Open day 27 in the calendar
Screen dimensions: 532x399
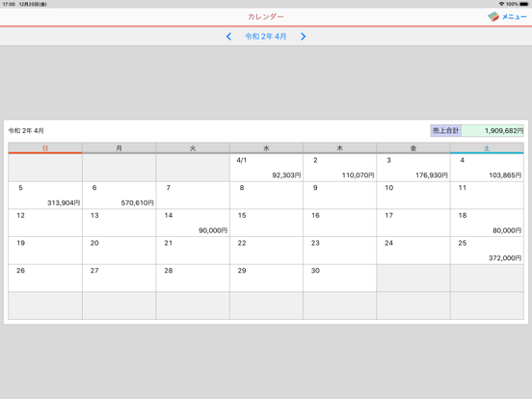pyautogui.click(x=120, y=278)
